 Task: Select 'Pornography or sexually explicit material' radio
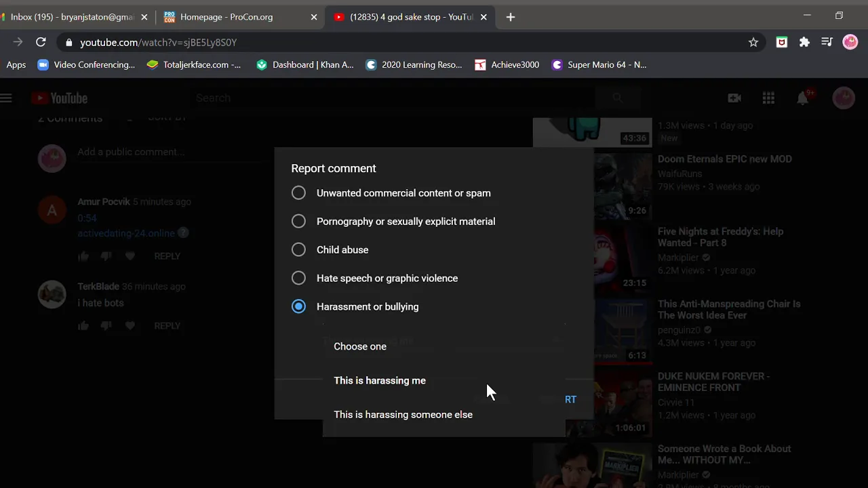pos(298,222)
